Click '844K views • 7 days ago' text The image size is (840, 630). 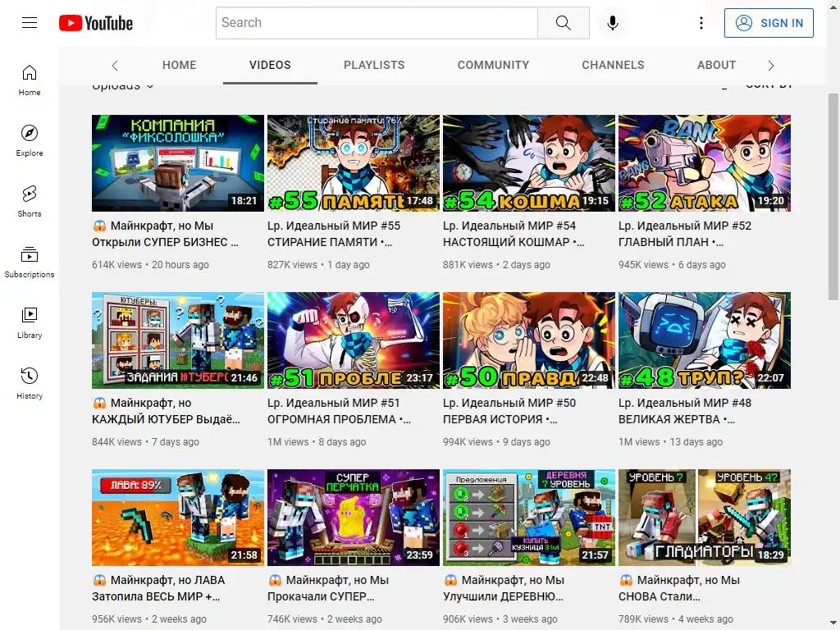tap(146, 442)
